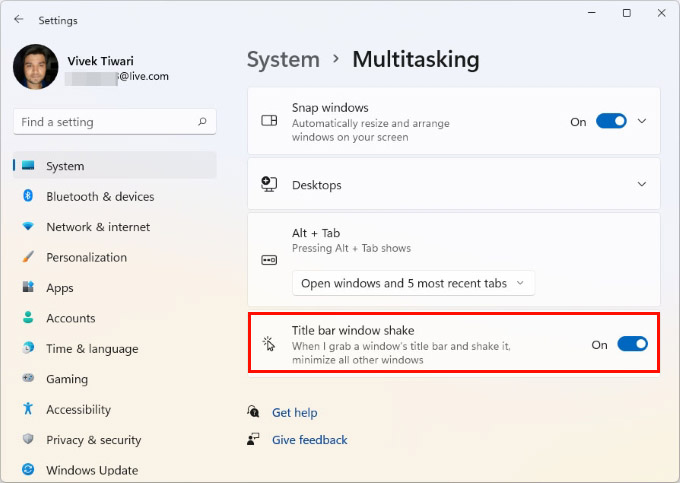680x483 pixels.
Task: Close the Settings window
Action: click(x=661, y=13)
